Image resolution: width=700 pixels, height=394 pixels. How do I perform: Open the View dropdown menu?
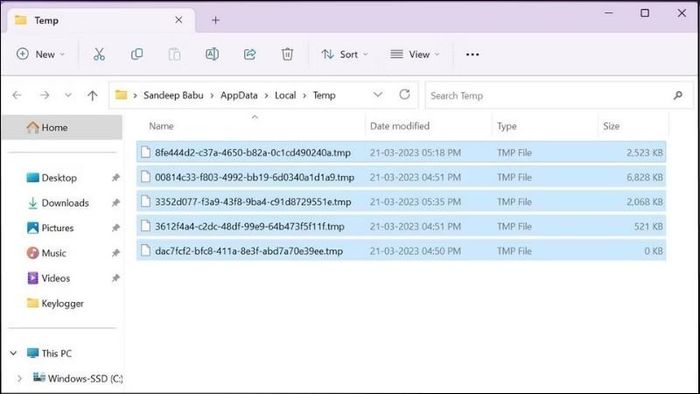coord(415,54)
